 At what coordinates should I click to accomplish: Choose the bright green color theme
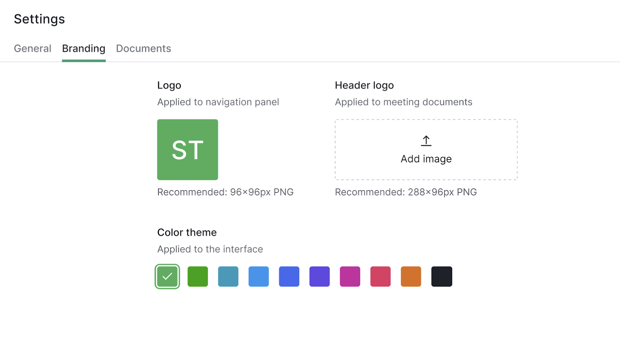coord(198,276)
